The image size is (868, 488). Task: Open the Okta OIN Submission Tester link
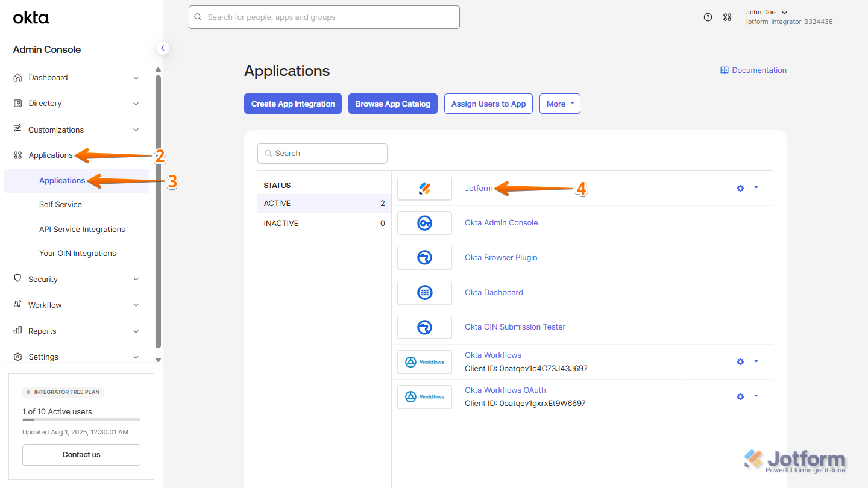click(515, 327)
